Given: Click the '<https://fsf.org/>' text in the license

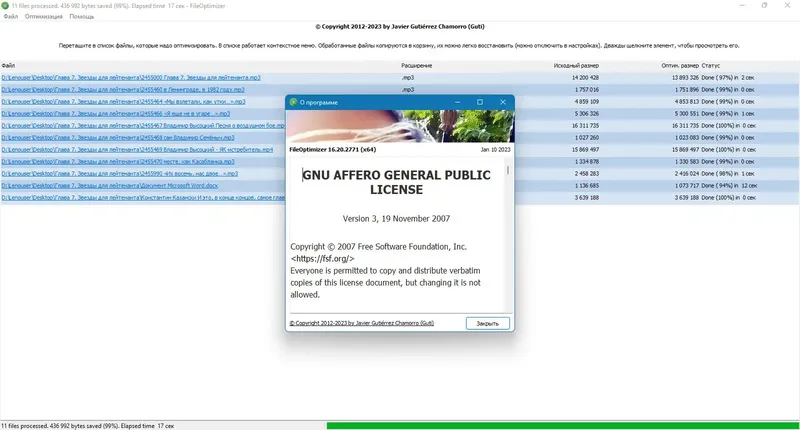Looking at the screenshot, I should click(x=322, y=259).
